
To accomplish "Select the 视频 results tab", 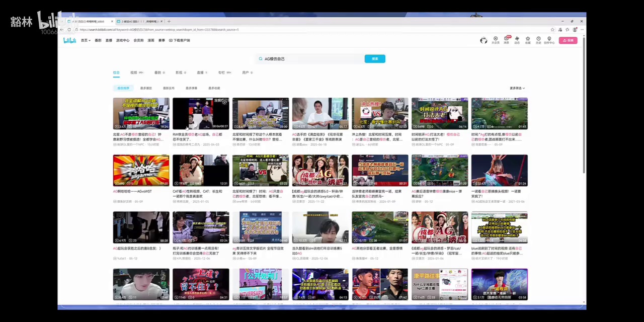I will pos(136,72).
